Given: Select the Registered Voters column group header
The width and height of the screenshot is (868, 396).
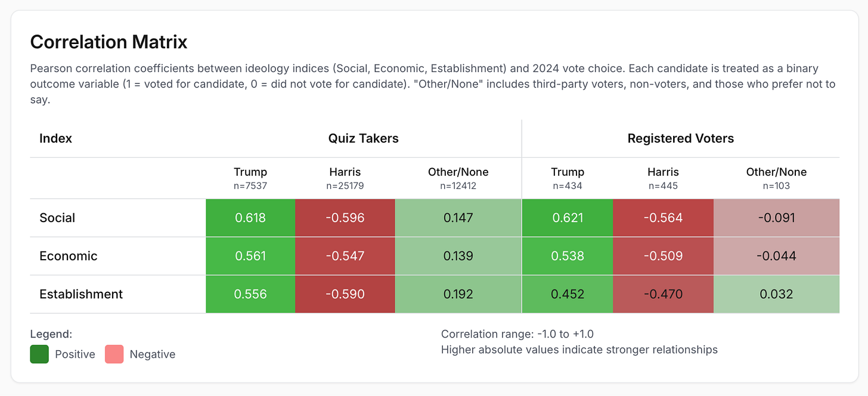Looking at the screenshot, I should tap(680, 139).
